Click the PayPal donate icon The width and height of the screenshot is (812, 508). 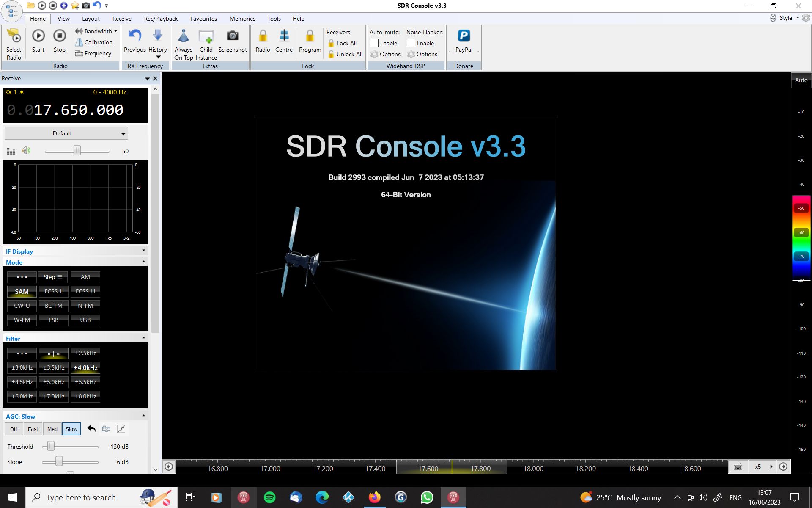click(464, 36)
